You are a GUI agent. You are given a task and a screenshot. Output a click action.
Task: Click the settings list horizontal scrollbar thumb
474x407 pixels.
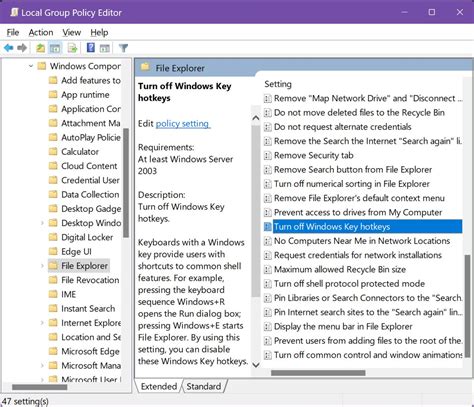[318, 373]
